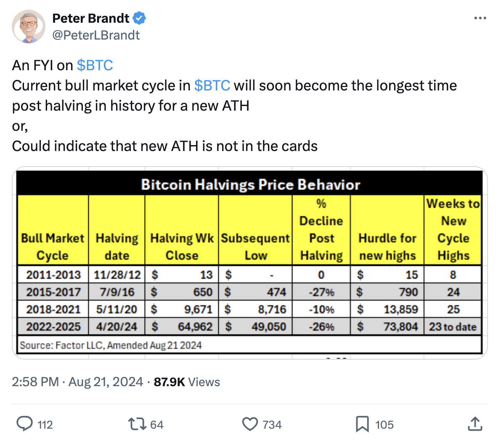Click the 2:58 PM · Aug 21, 2024 timestamp
Viewport: 496px width, 448px height.
point(77,382)
